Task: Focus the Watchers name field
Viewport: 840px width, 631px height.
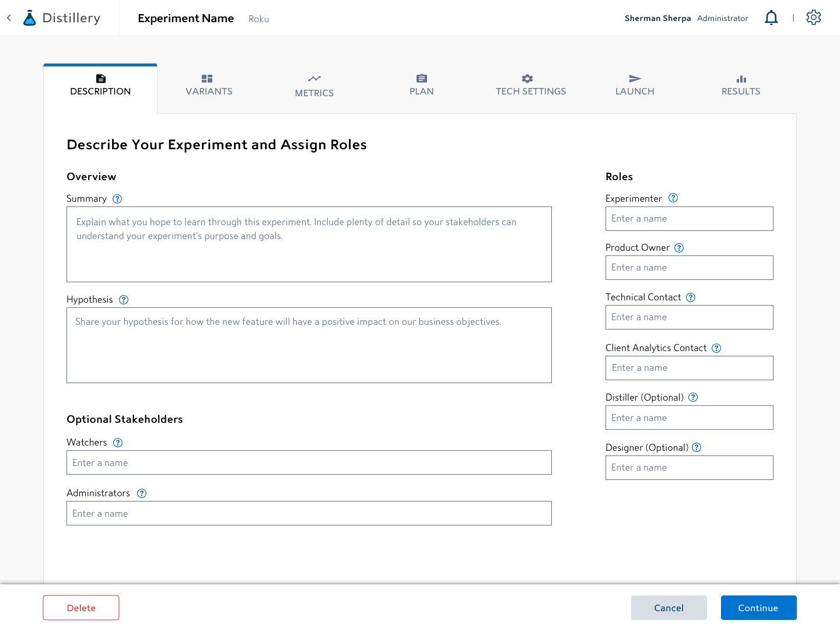Action: pyautogui.click(x=309, y=462)
